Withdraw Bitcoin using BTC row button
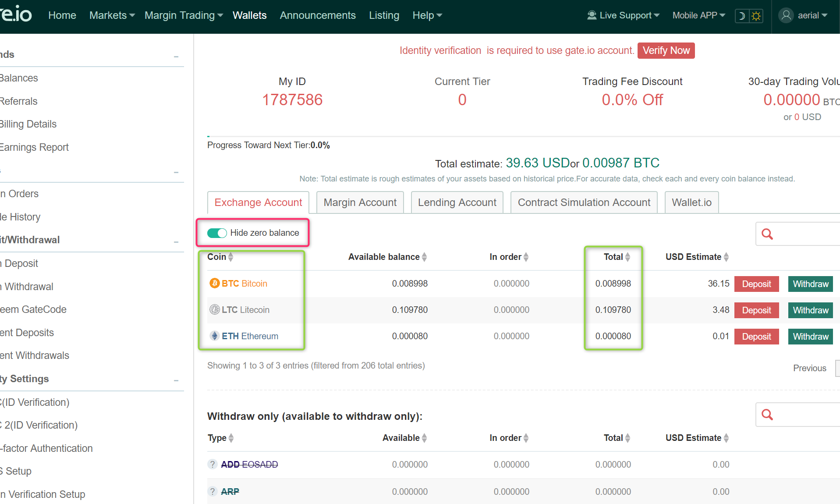The width and height of the screenshot is (840, 504). 810,284
